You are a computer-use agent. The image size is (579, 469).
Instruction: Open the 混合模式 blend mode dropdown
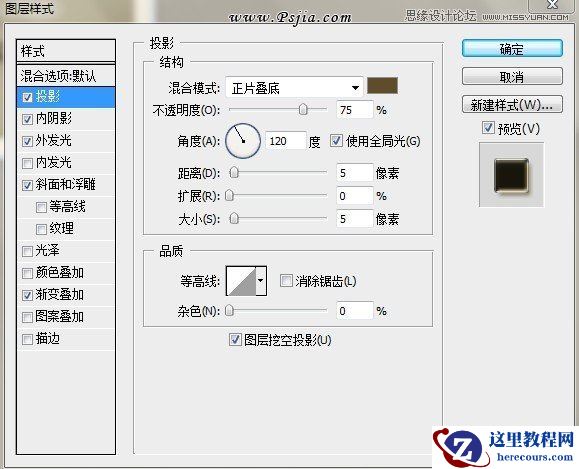(294, 88)
